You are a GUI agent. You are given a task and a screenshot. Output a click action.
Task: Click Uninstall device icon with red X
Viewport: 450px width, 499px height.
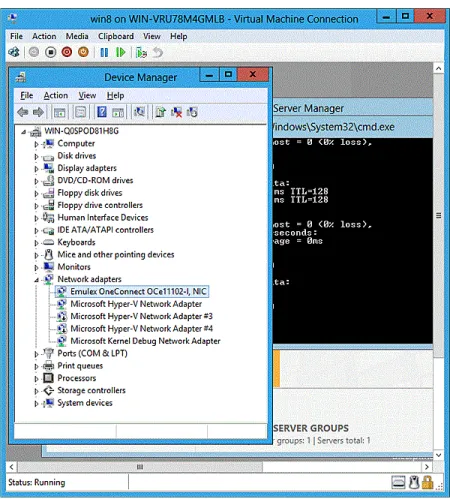[176, 112]
